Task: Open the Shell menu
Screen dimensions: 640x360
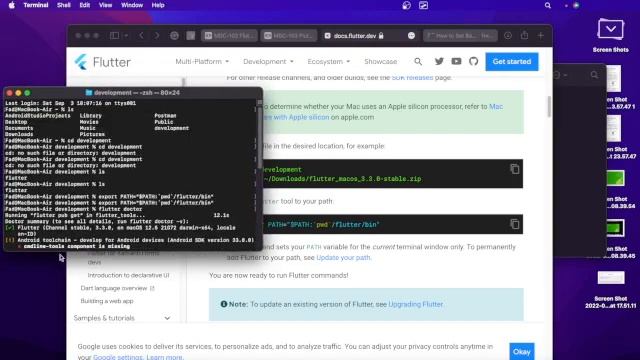Action: coord(64,5)
